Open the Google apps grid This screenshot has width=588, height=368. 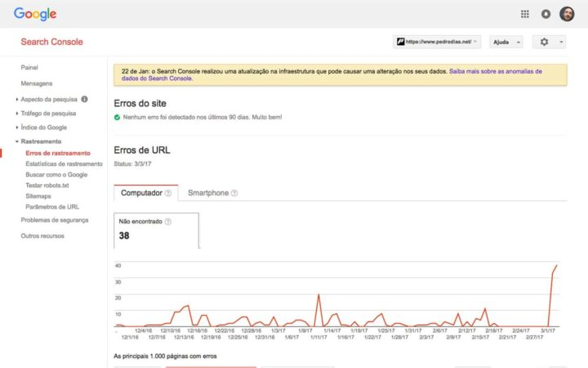[x=524, y=14]
